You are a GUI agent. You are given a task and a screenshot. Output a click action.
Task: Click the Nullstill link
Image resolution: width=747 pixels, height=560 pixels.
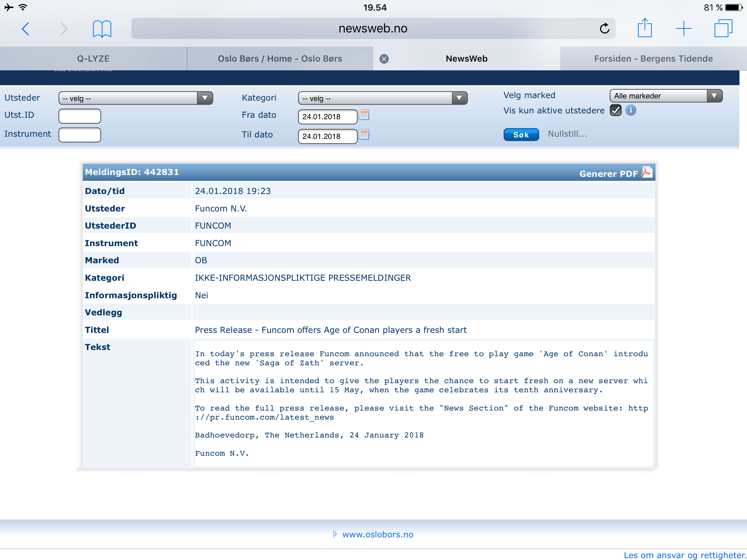pyautogui.click(x=568, y=134)
